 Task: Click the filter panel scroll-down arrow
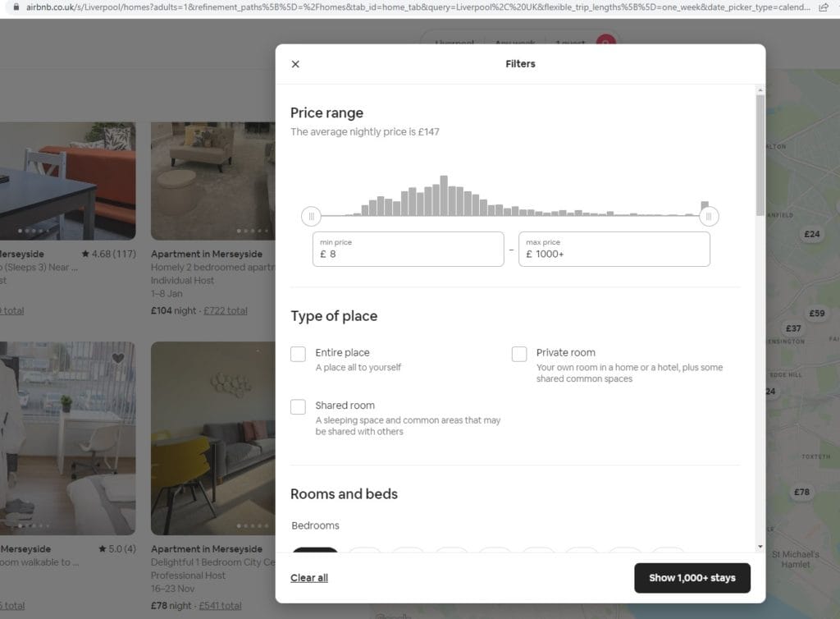click(x=760, y=546)
